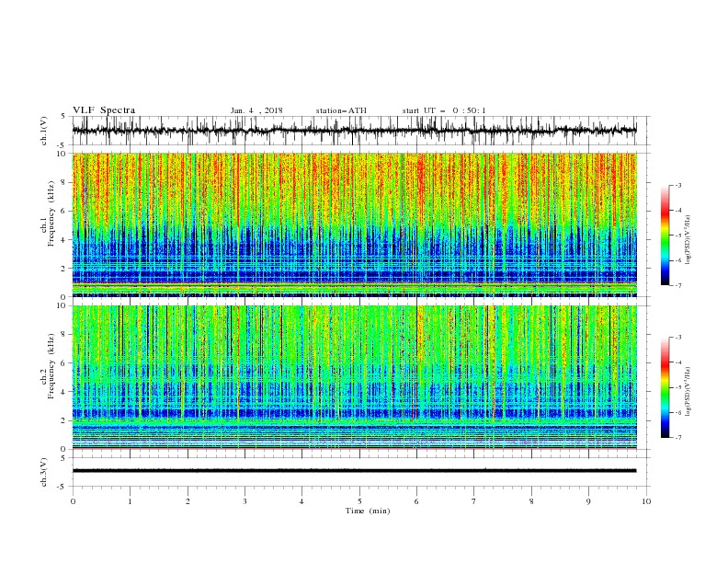728x563 pixels.
Task: Click the "ch.1(V)" waveform axis label
Action: click(x=44, y=131)
